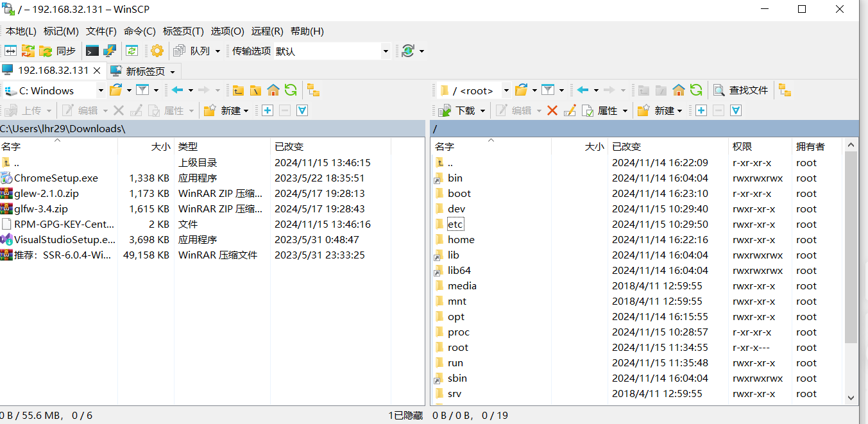Click the compare directories icon in main toolbar
This screenshot has height=424, width=868.
11,51
